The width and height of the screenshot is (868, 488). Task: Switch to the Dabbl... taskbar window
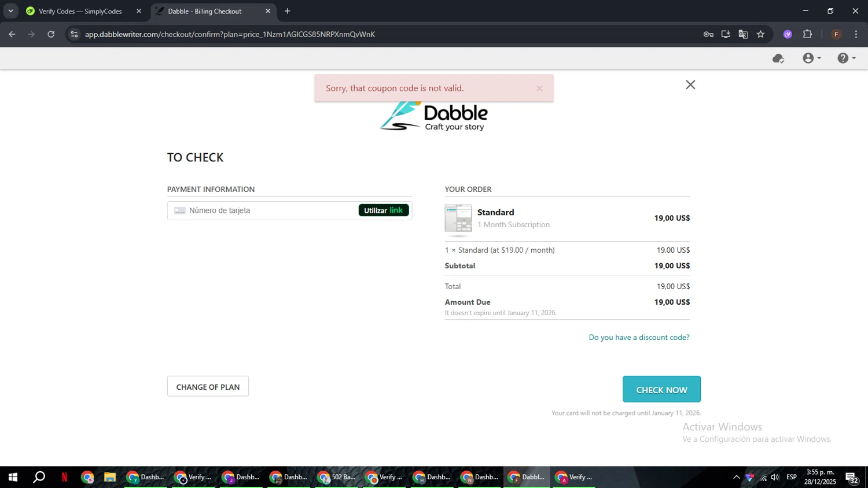click(x=527, y=477)
